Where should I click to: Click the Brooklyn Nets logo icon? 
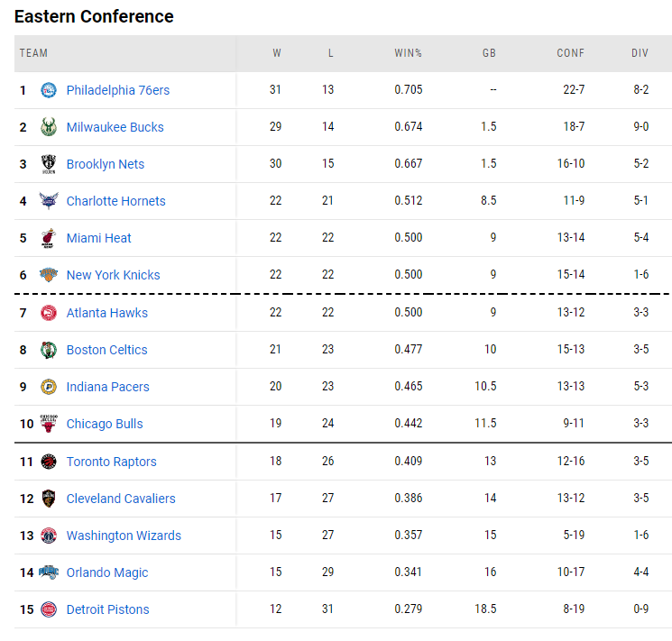49,164
